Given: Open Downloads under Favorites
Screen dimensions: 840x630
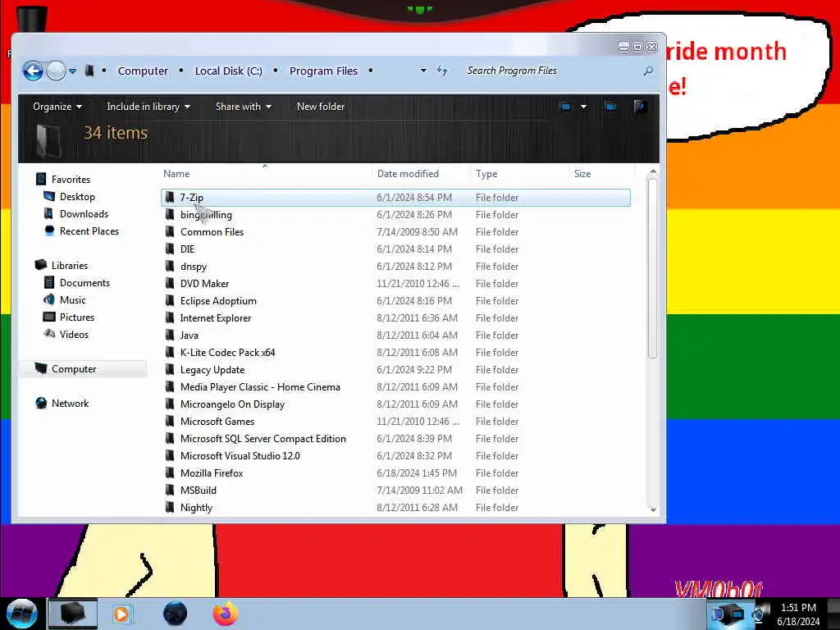Looking at the screenshot, I should (x=84, y=214).
